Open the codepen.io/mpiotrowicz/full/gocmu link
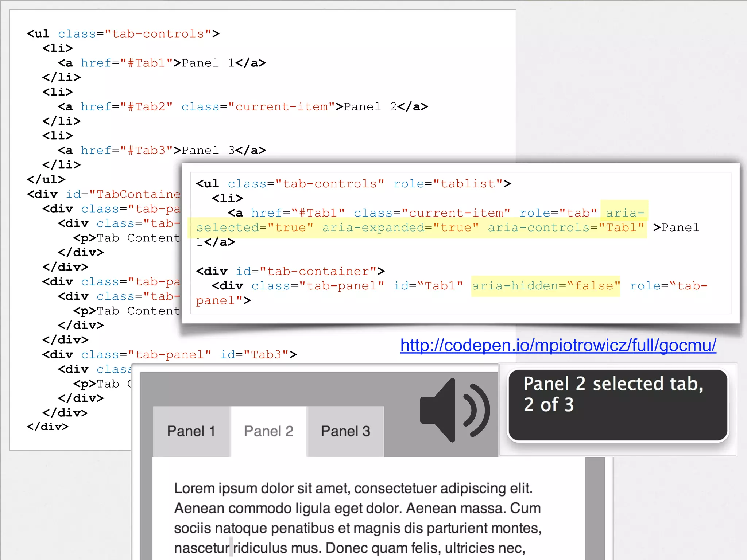Screen dimensions: 747x560 click(x=558, y=345)
